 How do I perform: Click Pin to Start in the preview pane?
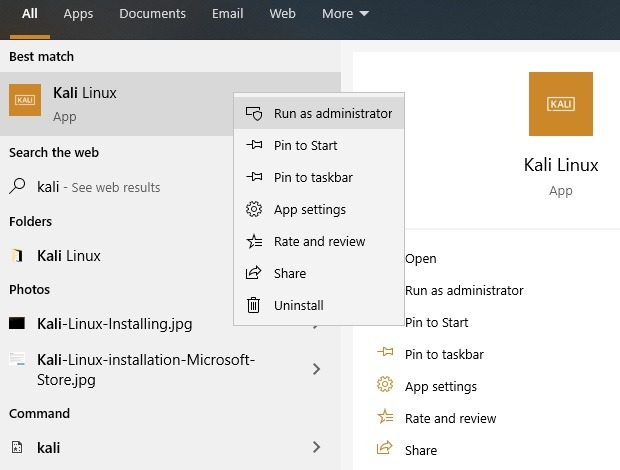[x=437, y=323]
